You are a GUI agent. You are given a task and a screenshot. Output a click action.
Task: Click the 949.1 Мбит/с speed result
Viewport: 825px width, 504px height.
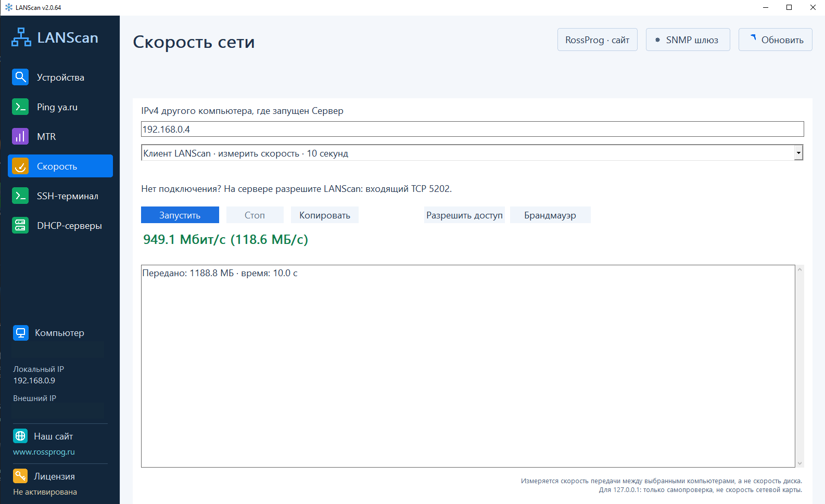click(225, 239)
